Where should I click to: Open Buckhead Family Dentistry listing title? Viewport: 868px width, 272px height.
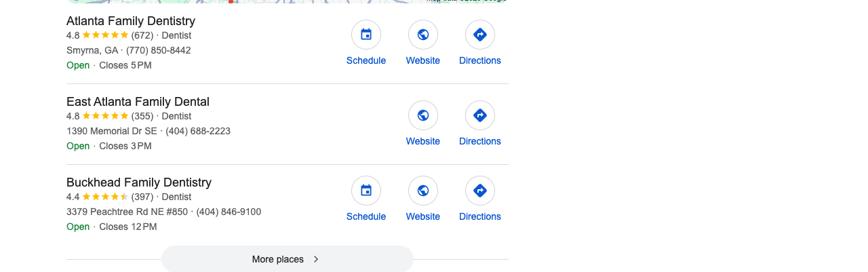click(139, 182)
